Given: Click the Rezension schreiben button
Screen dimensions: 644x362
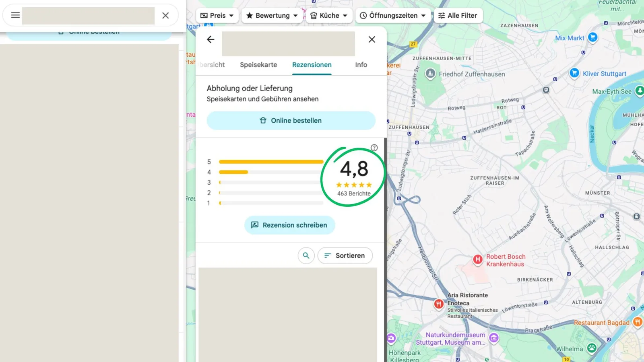Looking at the screenshot, I should (290, 225).
